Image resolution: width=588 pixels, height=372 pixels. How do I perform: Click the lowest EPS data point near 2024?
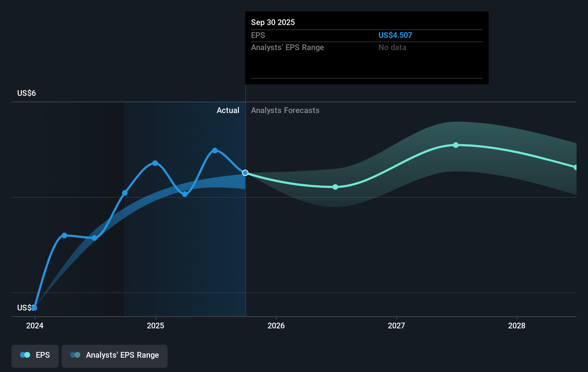[34, 307]
